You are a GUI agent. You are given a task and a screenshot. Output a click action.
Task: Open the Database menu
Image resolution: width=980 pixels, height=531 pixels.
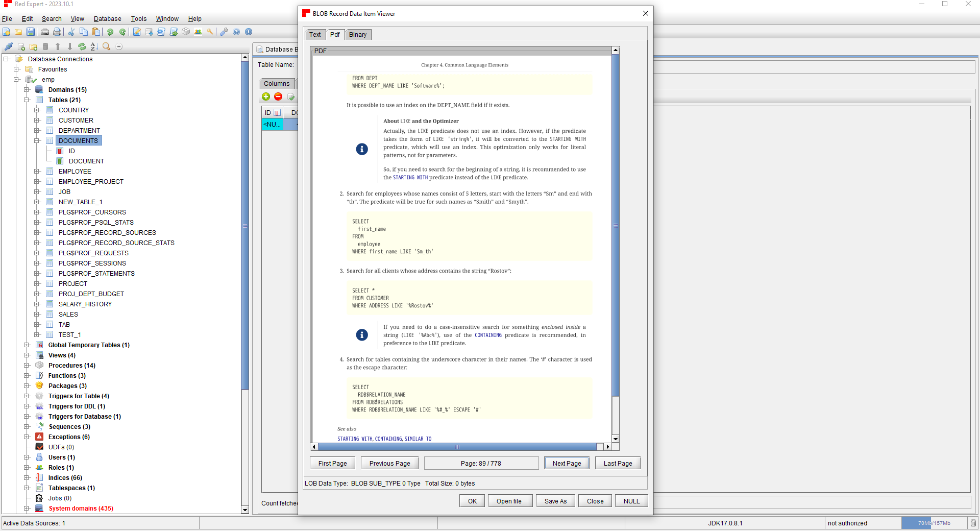pyautogui.click(x=107, y=19)
